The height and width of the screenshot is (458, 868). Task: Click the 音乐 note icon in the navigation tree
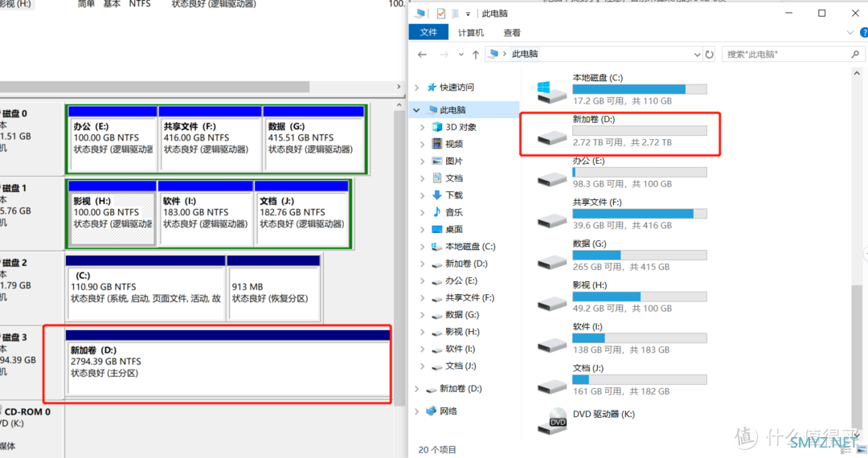click(x=436, y=212)
